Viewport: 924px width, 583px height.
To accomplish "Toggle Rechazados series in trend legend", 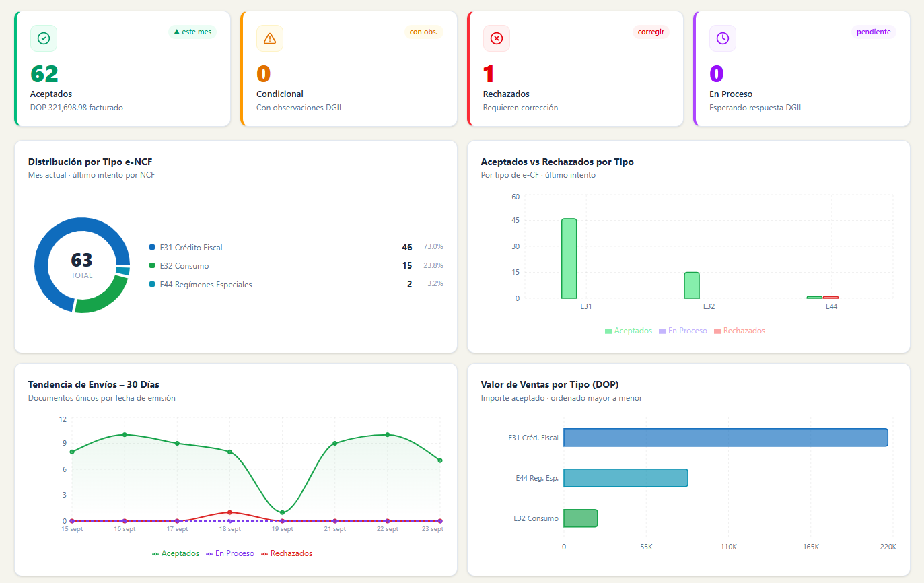I will [287, 553].
